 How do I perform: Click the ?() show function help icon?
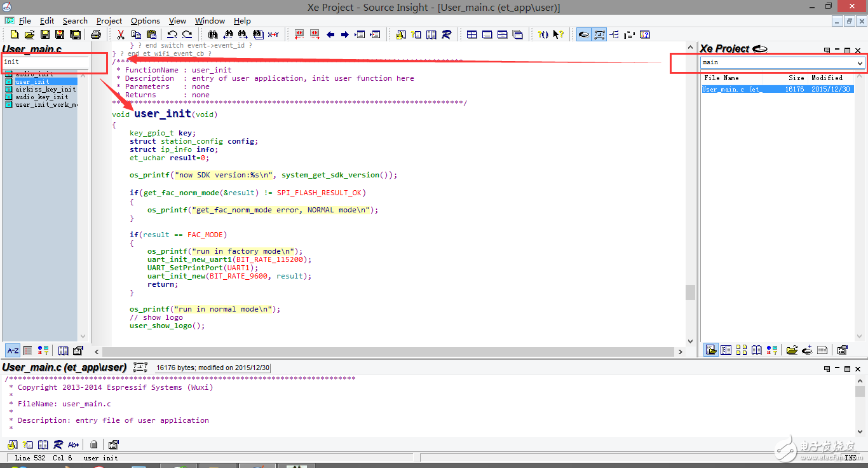point(543,34)
